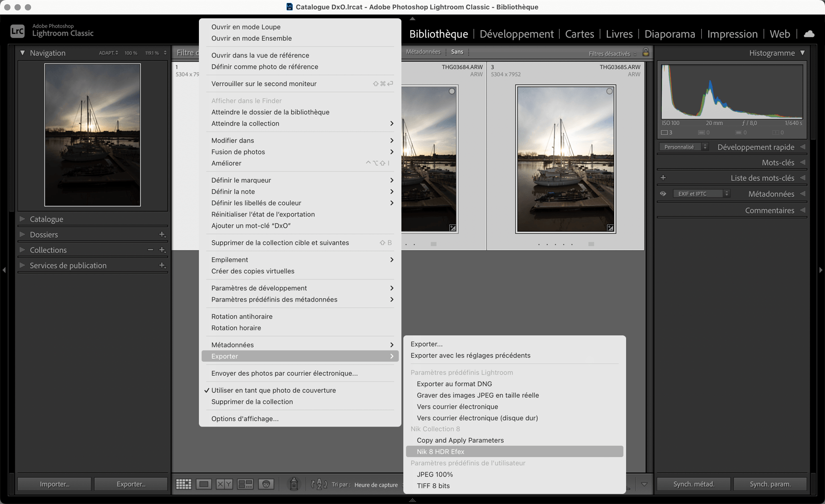Click the Synch. métad. button

point(693,484)
